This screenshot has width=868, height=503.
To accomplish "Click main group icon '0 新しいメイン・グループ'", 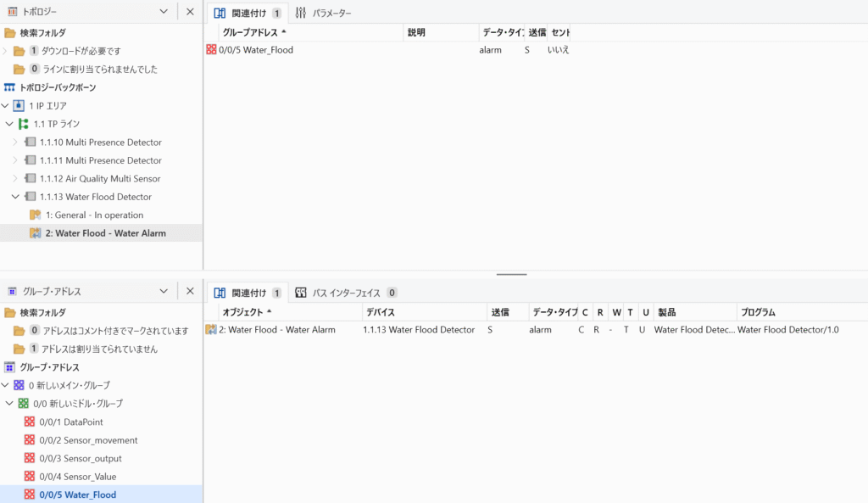I will point(19,385).
